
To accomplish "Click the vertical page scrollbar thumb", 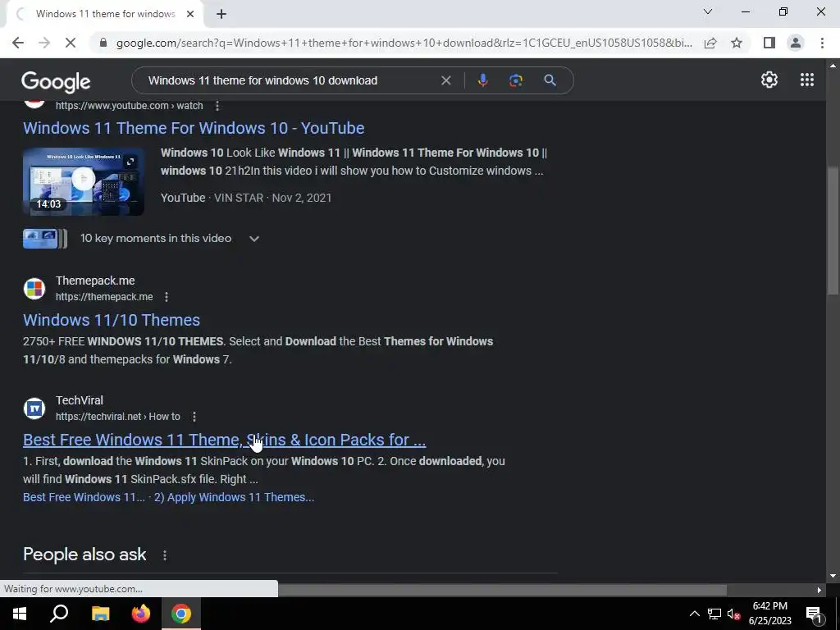I will click(833, 231).
